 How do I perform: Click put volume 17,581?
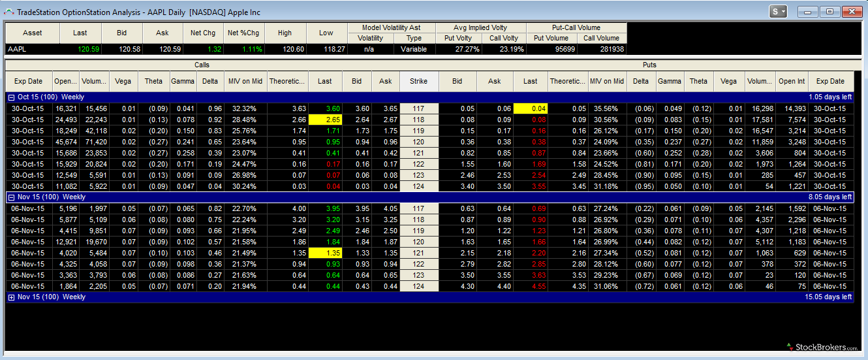(763, 120)
